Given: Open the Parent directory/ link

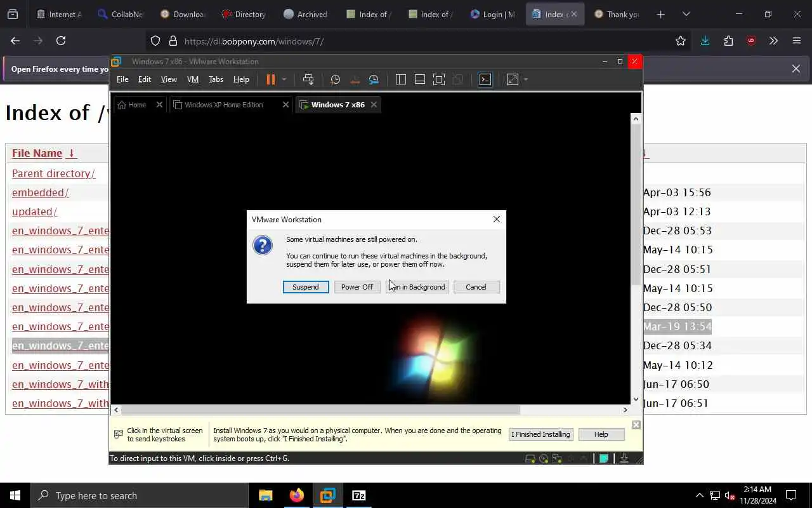Looking at the screenshot, I should click(x=54, y=173).
